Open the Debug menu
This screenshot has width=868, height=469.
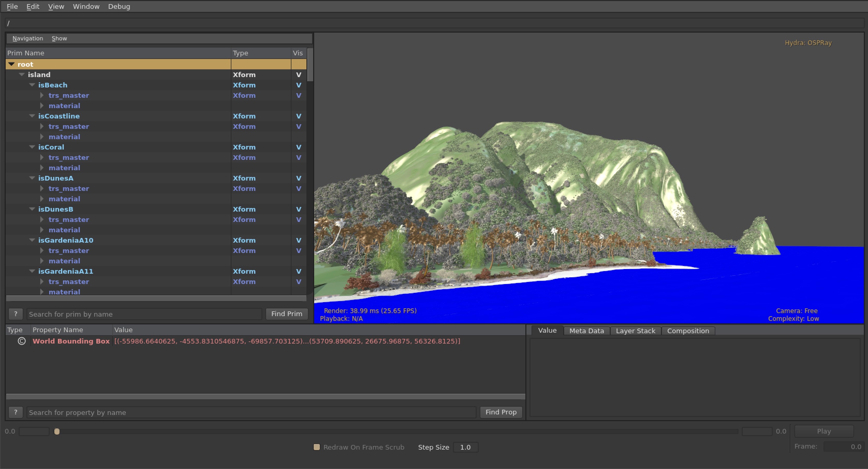point(119,6)
